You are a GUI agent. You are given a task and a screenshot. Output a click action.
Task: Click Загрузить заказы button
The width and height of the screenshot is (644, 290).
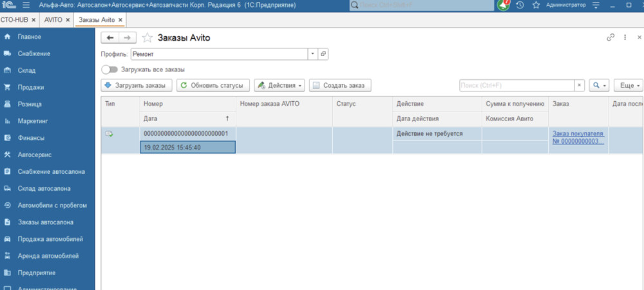tap(137, 86)
